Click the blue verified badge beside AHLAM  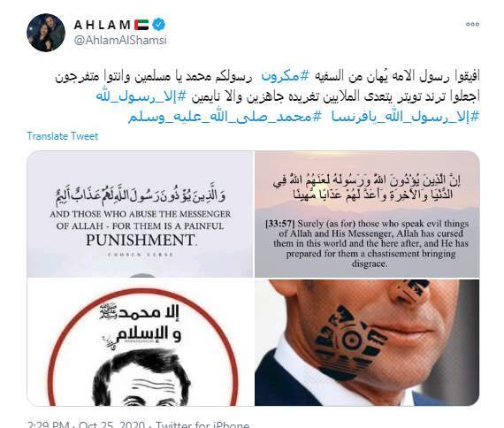pyautogui.click(x=159, y=25)
